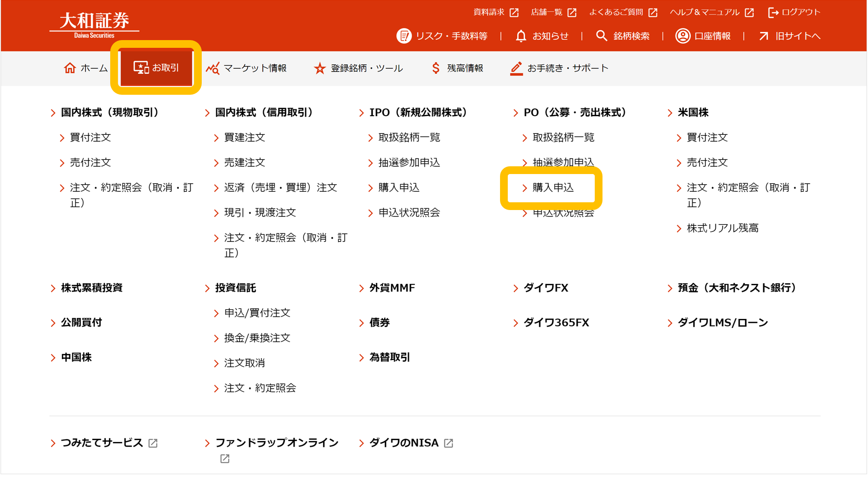Viewport: 868px width, 477px height.
Task: Click the Daiwa Securities logo
Action: (x=94, y=25)
